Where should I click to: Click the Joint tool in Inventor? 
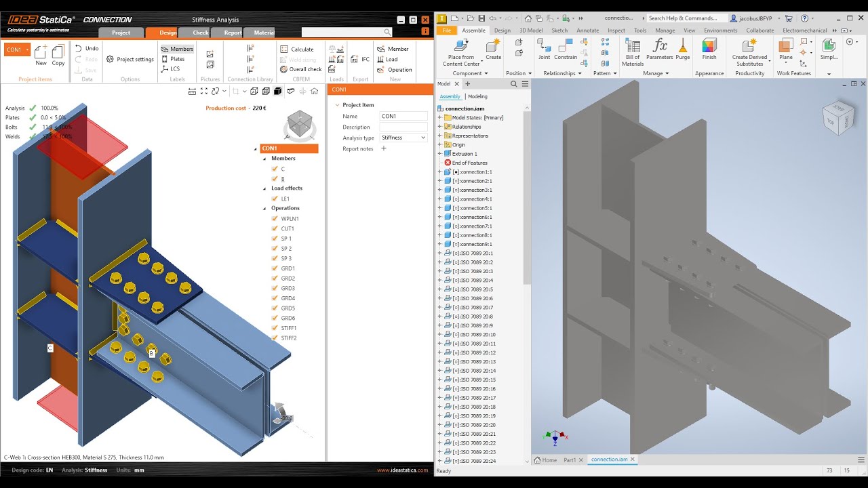[544, 49]
